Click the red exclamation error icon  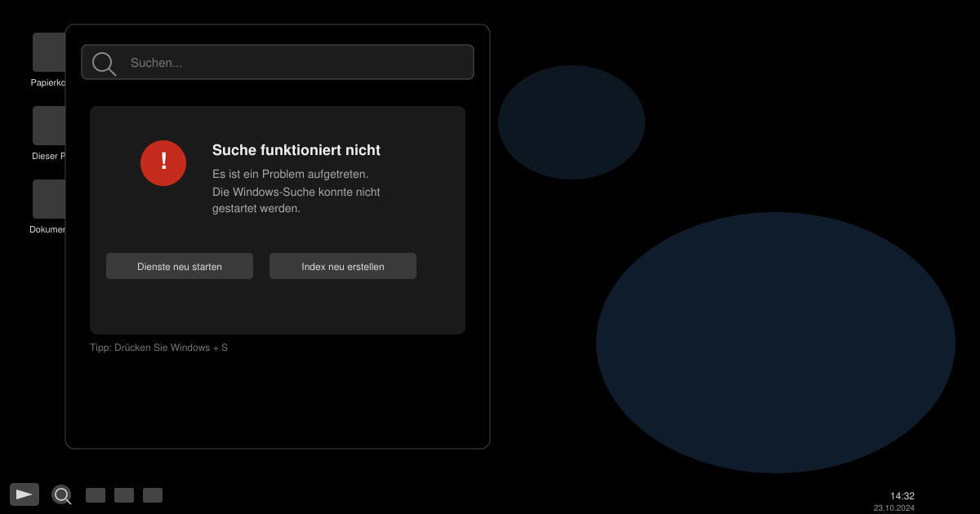click(x=163, y=163)
